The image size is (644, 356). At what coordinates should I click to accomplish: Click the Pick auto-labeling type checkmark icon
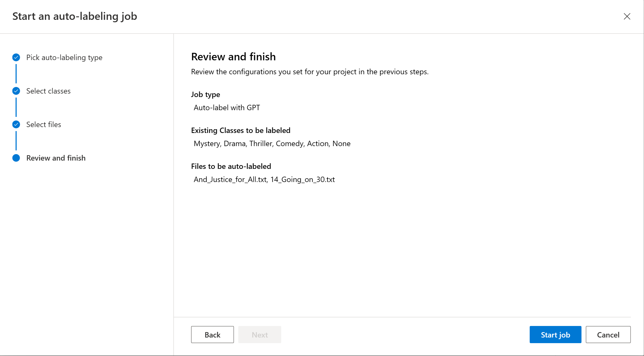point(16,57)
